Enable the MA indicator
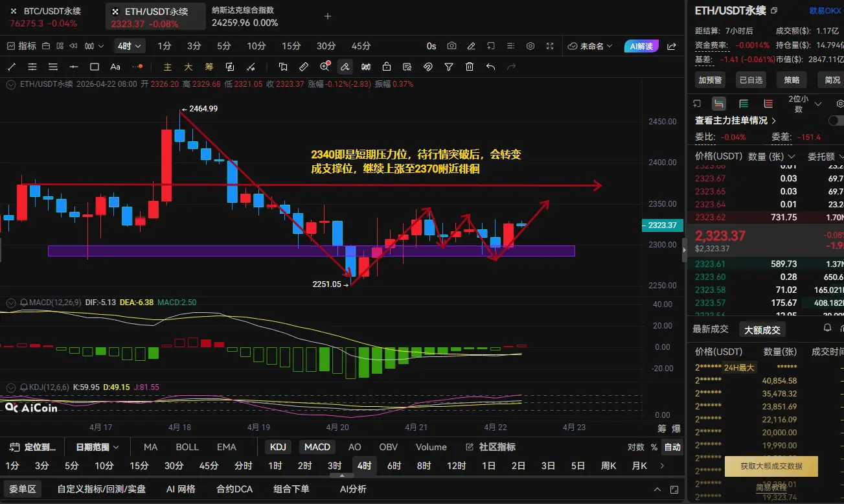The height and width of the screenshot is (504, 844). tap(150, 447)
